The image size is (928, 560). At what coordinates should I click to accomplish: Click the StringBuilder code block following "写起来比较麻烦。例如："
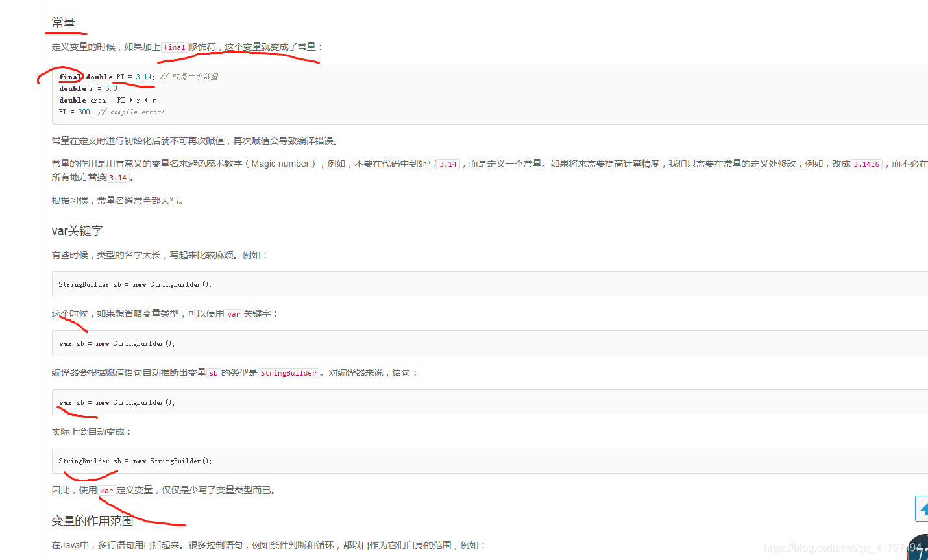(490, 284)
